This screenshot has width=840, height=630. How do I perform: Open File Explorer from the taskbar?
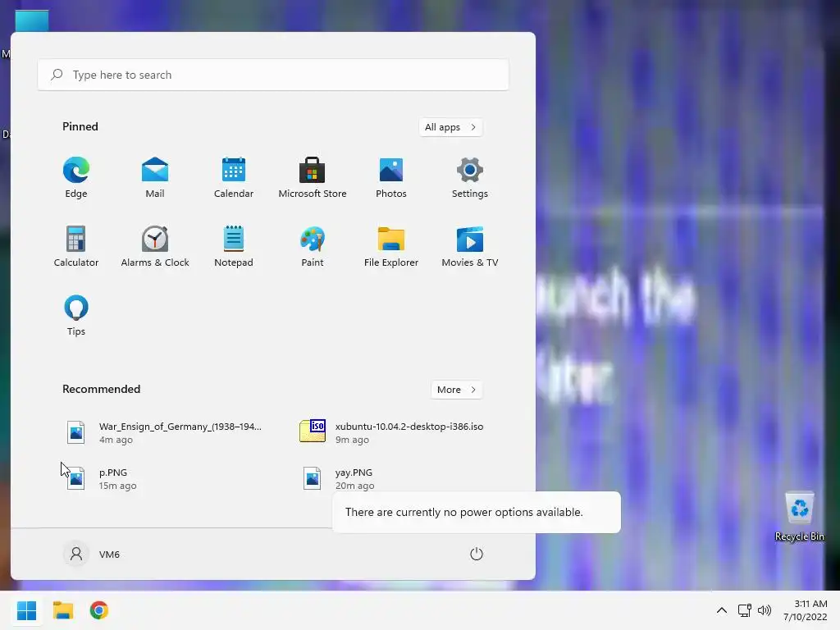point(62,610)
